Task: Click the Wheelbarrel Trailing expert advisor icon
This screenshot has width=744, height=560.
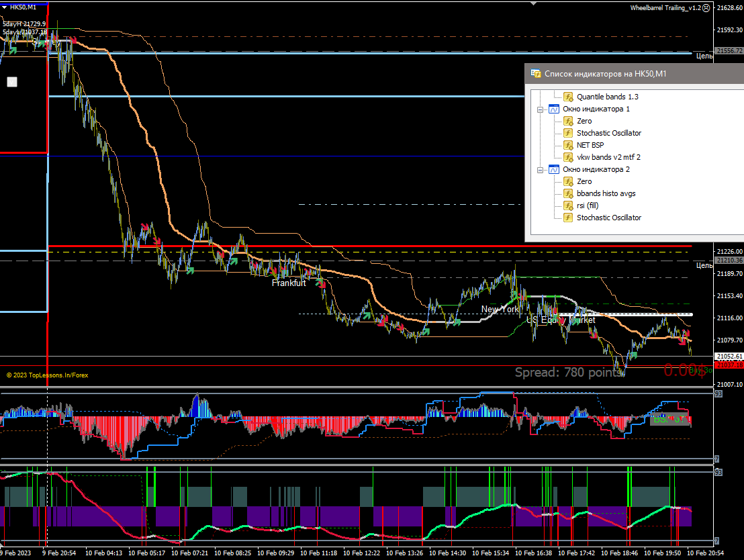Action: pyautogui.click(x=705, y=8)
